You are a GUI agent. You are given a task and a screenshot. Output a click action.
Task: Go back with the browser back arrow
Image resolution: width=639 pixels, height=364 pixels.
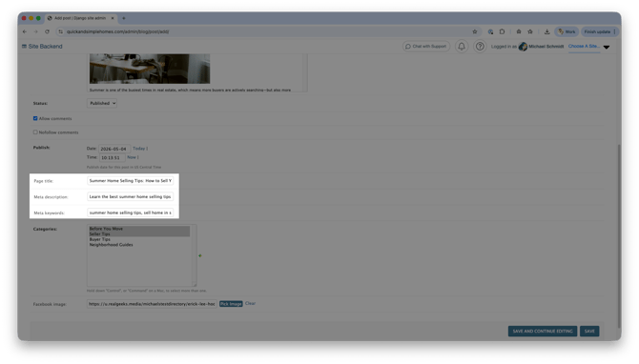tap(25, 31)
